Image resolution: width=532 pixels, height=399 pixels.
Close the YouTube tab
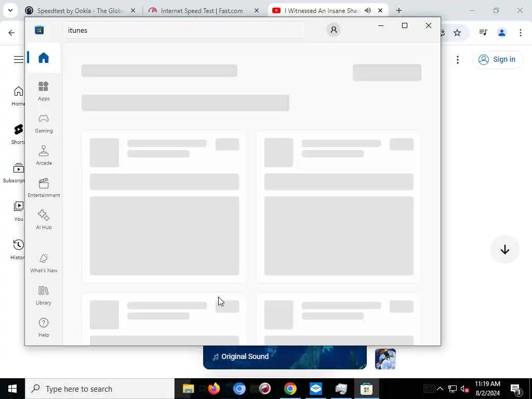click(x=380, y=10)
